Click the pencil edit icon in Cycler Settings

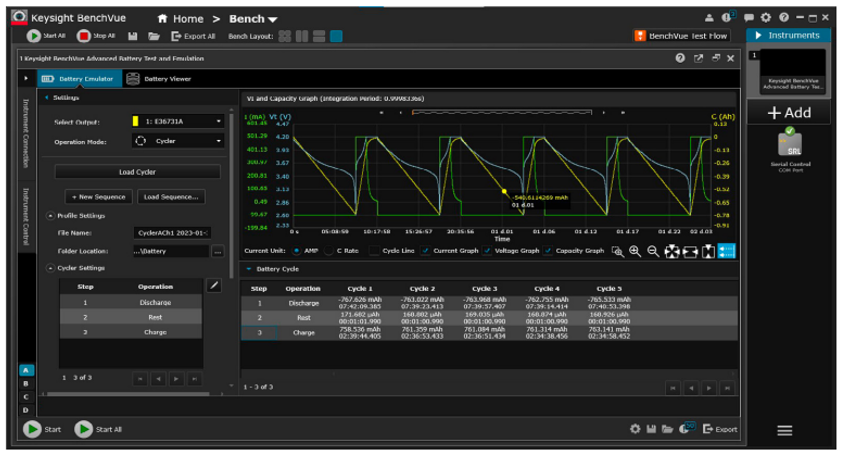pyautogui.click(x=213, y=286)
